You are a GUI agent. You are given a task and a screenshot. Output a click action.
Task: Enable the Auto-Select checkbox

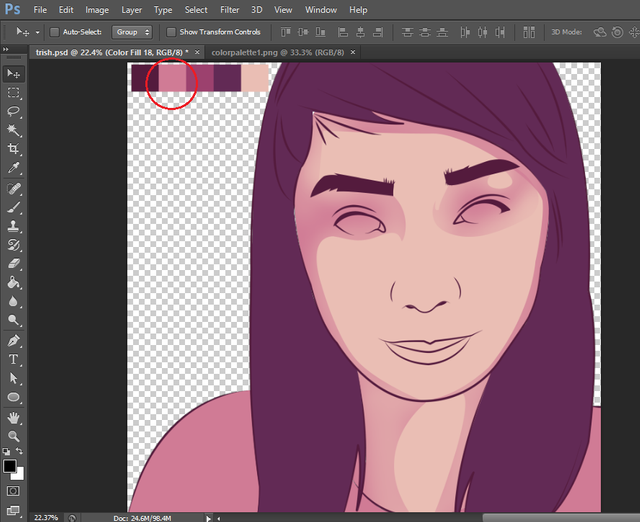(x=54, y=32)
